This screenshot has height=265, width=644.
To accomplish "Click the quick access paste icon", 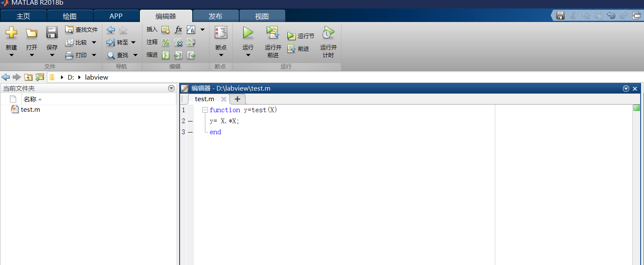I will pos(598,16).
